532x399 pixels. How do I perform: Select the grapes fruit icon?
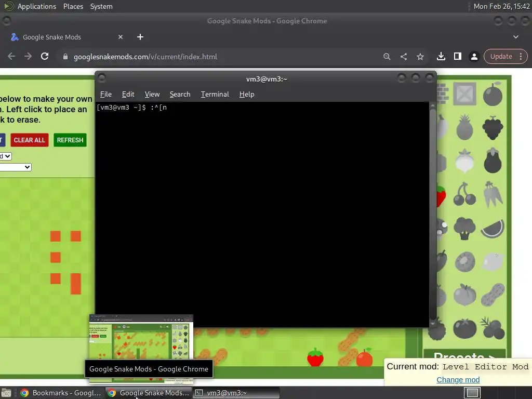click(x=493, y=128)
